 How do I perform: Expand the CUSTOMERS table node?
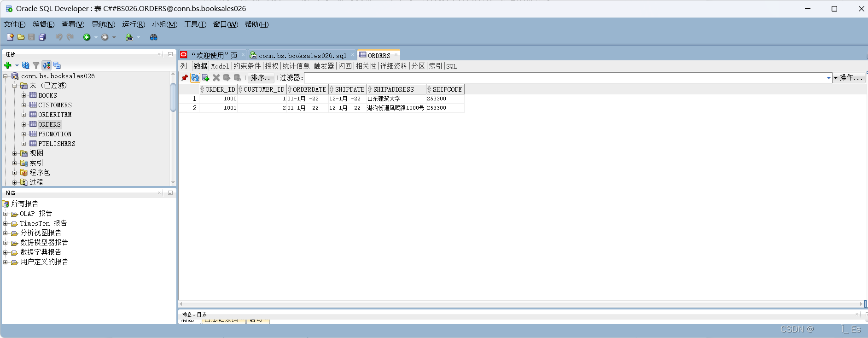click(23, 105)
